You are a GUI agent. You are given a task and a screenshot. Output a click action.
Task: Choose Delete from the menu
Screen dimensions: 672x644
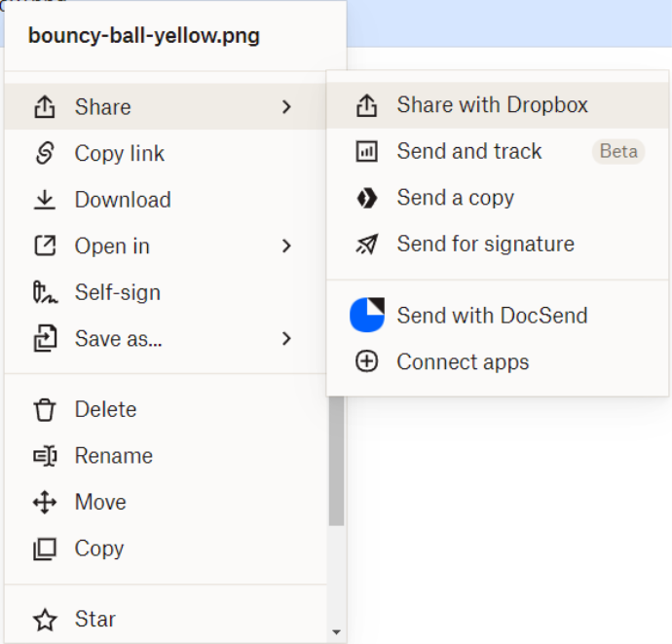pos(166,409)
